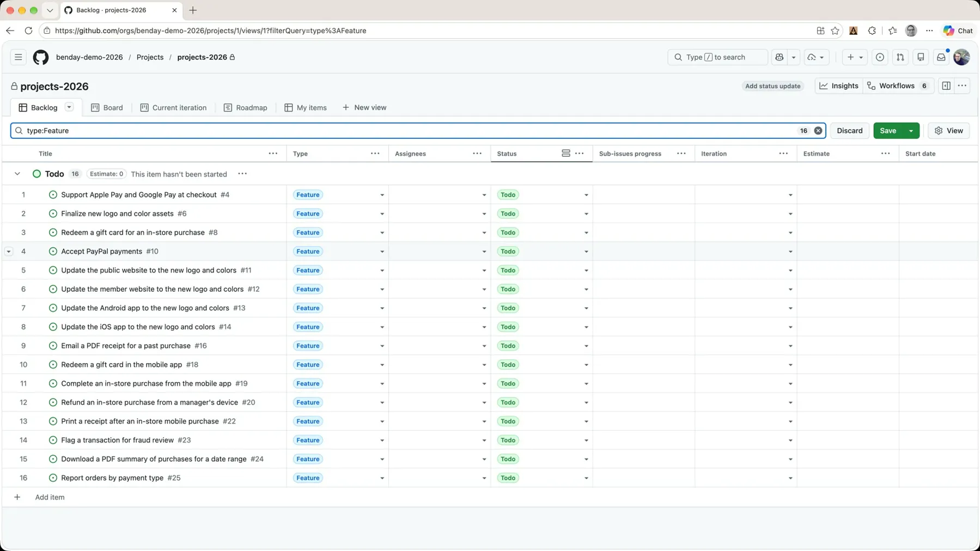Open Save button dropdown arrow
This screenshot has width=980, height=551.
[911, 131]
